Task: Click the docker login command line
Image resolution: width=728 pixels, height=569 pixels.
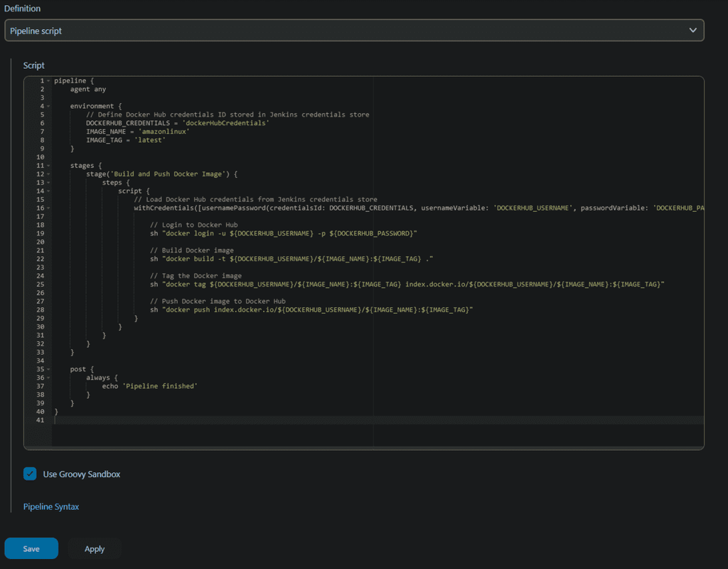Action: point(283,233)
